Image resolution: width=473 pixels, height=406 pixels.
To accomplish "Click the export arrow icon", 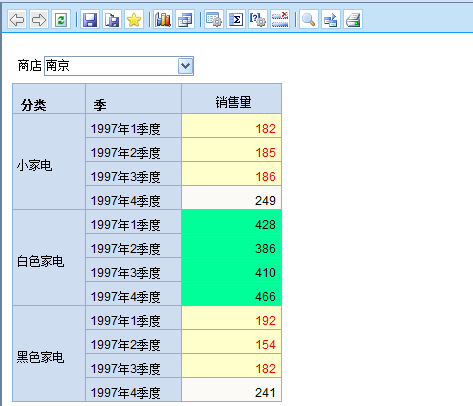I will coord(331,19).
